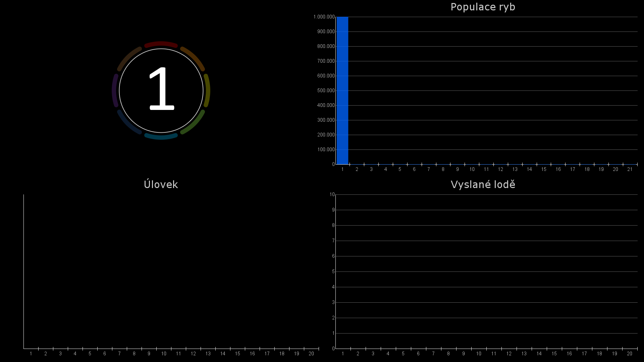
Task: Click the Vyslané lodě chart title
Action: [483, 185]
